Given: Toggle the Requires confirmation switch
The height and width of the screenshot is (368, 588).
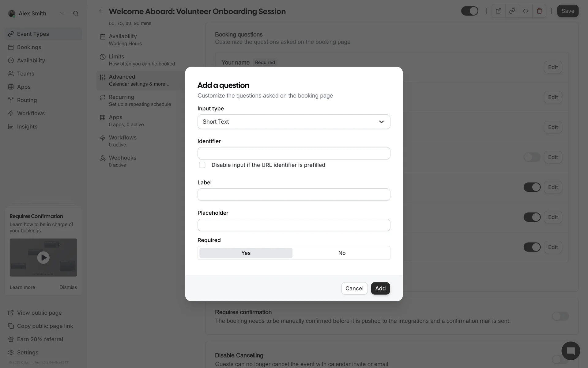Looking at the screenshot, I should [x=560, y=316].
